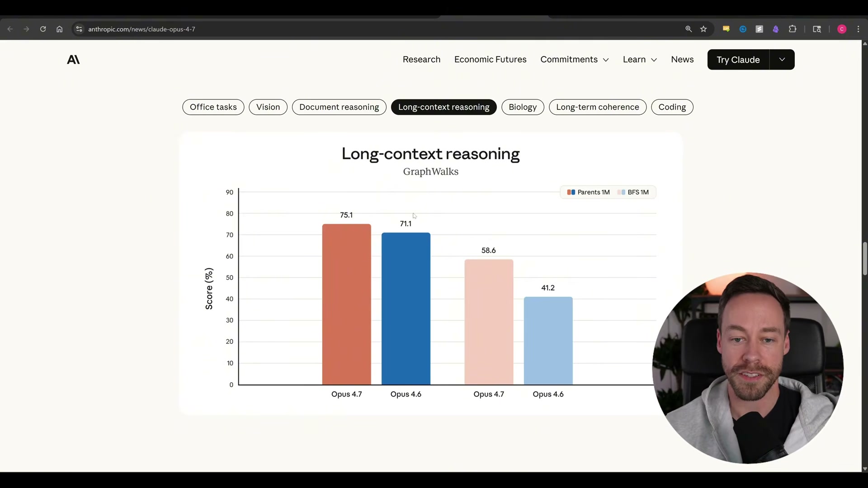This screenshot has height=488, width=868.
Task: Open the Economic Futures page
Action: coord(490,59)
